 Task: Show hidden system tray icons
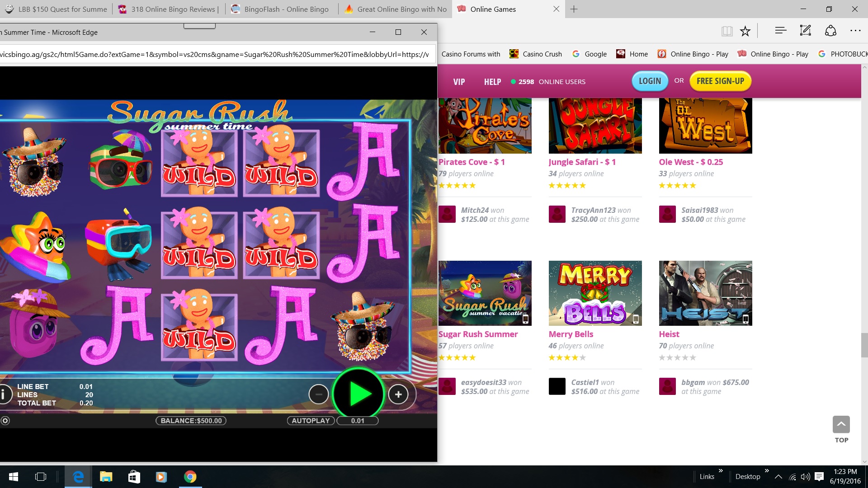pos(778,477)
